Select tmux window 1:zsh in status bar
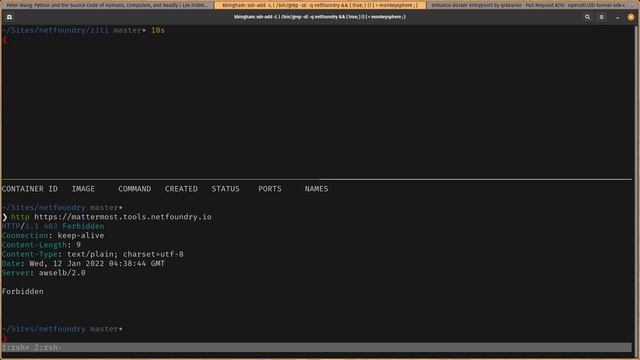 [16, 348]
